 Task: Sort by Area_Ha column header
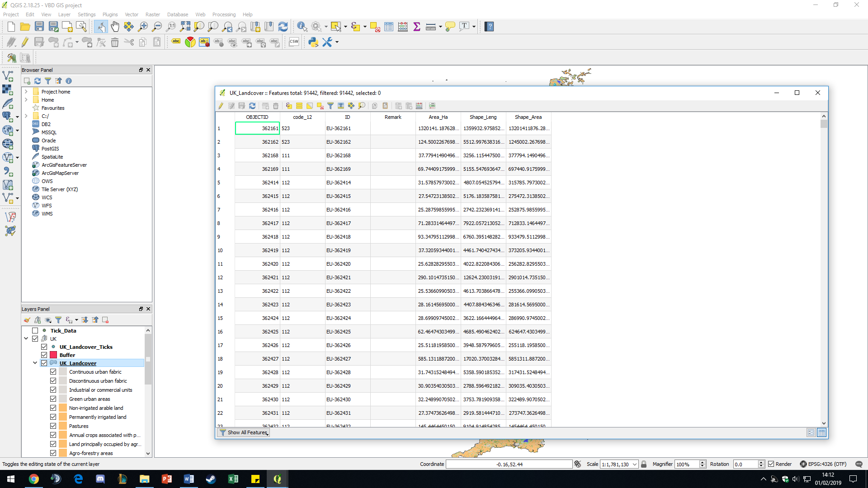438,117
